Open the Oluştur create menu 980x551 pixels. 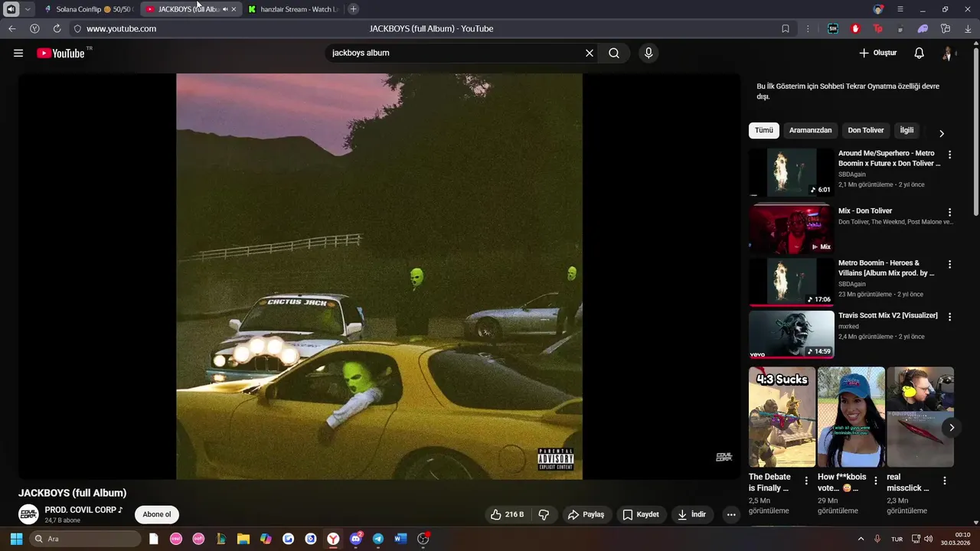pyautogui.click(x=877, y=53)
